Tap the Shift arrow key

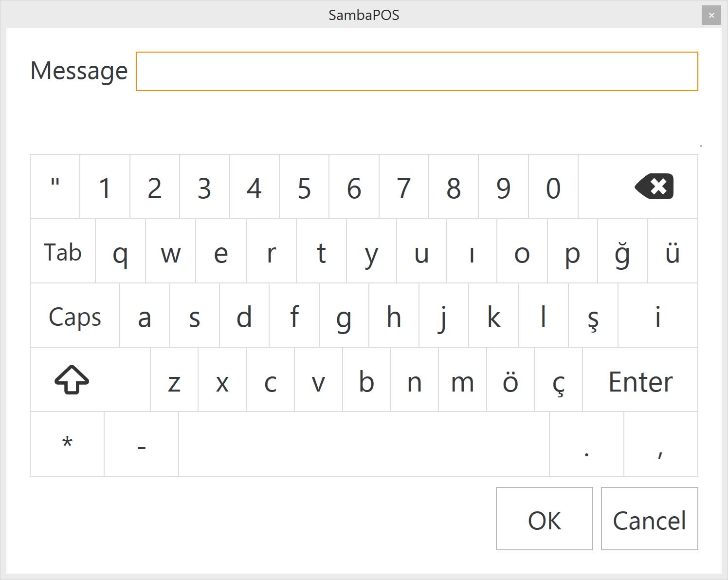91,379
